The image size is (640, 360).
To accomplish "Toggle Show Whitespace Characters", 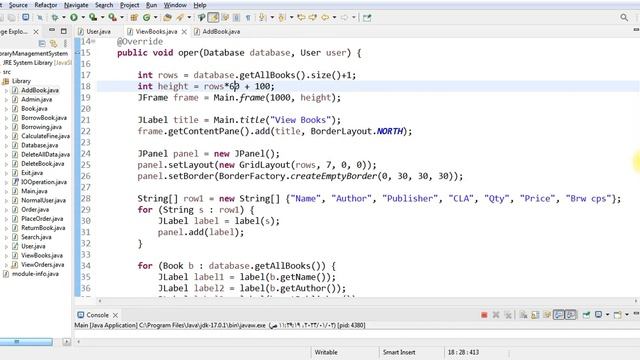I will click(x=248, y=18).
